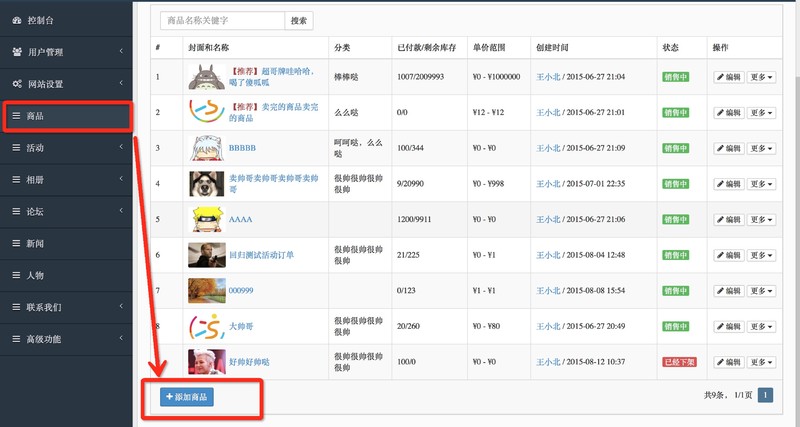Focus the 商品名称关键字 search field
This screenshot has width=800, height=427.
point(222,20)
